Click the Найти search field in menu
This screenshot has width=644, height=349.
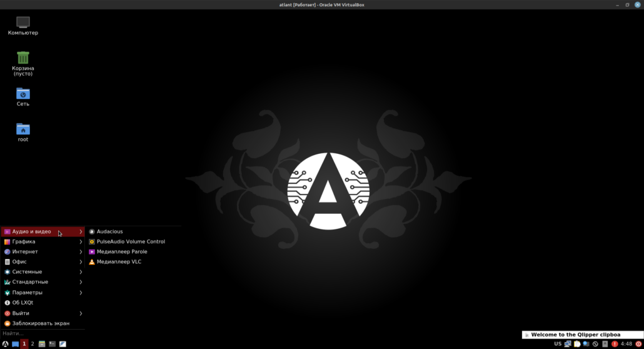41,333
